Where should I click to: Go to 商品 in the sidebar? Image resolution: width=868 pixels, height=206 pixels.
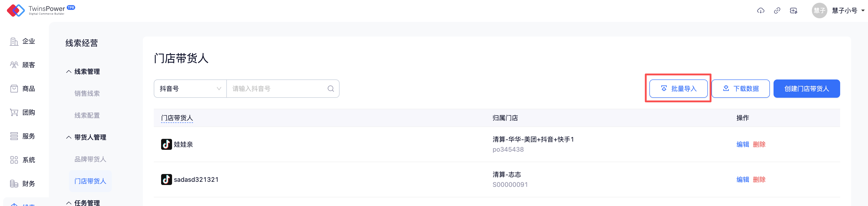pyautogui.click(x=23, y=89)
